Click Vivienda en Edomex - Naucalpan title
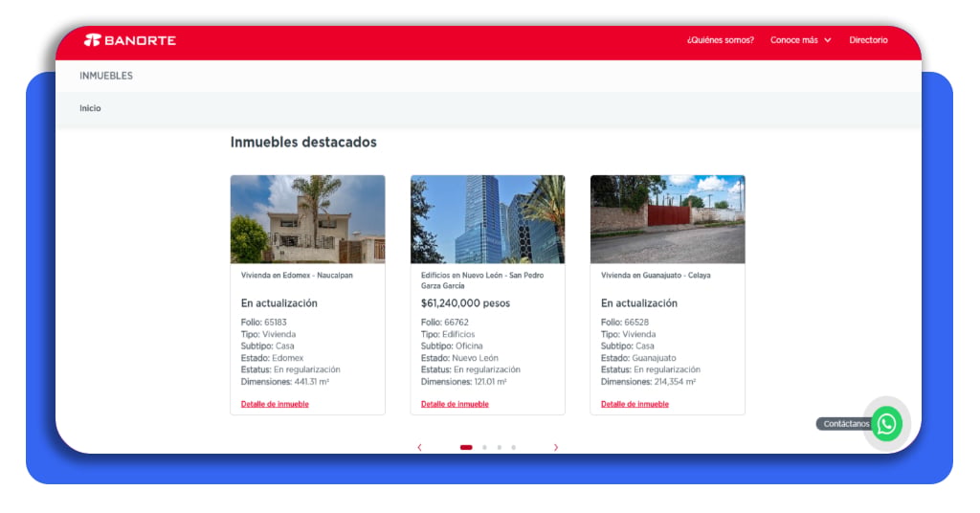This screenshot has width=980, height=513. point(297,275)
